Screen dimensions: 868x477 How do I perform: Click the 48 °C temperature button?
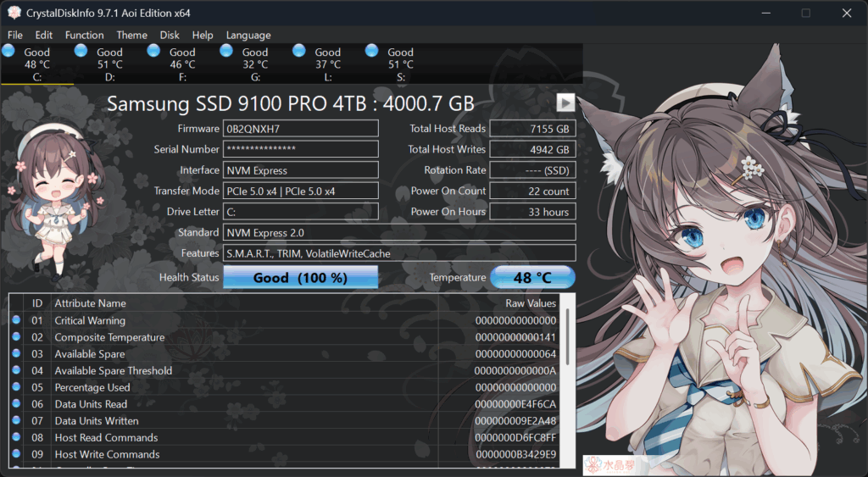pyautogui.click(x=532, y=277)
